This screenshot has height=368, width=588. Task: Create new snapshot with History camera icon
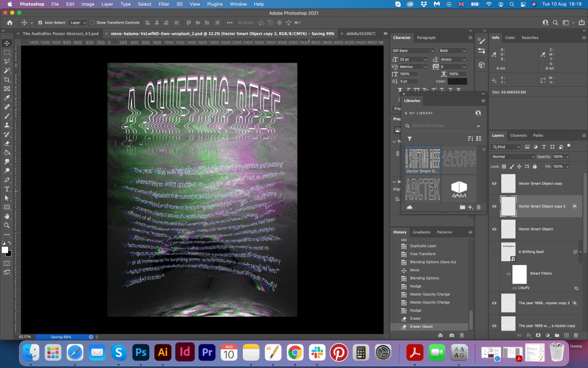coord(452,335)
